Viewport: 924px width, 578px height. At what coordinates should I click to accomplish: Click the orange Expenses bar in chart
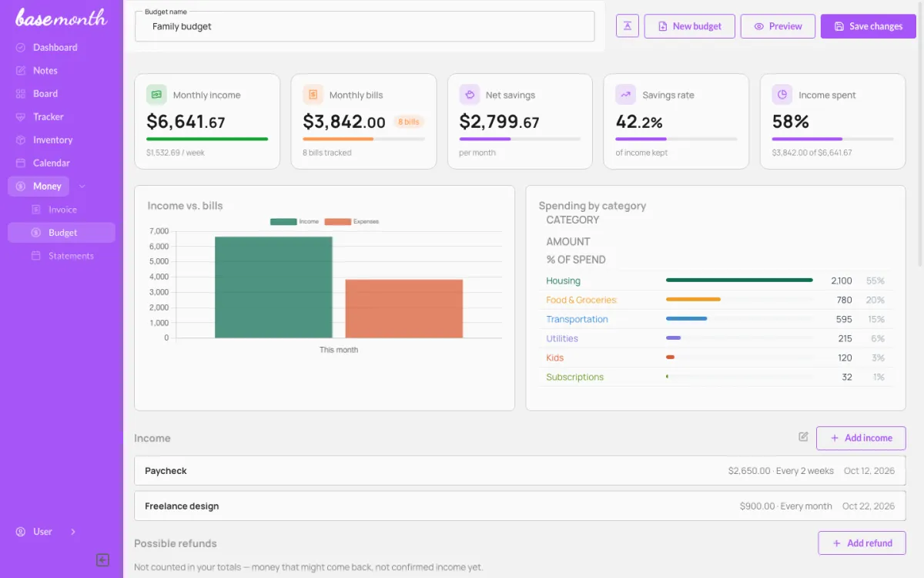(404, 309)
